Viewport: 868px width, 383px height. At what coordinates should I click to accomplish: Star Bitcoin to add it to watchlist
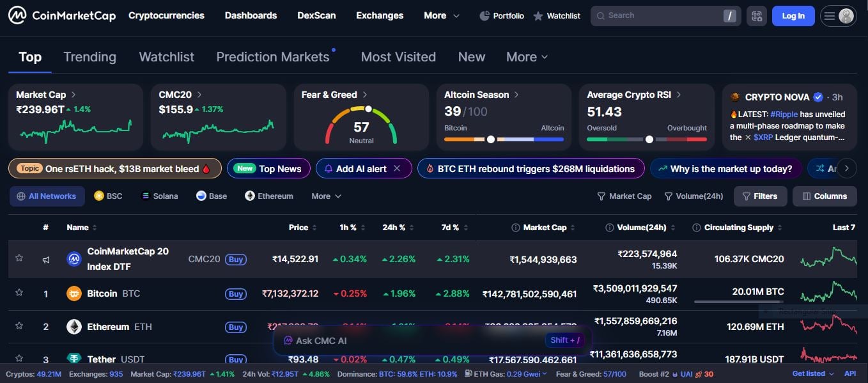click(x=19, y=293)
